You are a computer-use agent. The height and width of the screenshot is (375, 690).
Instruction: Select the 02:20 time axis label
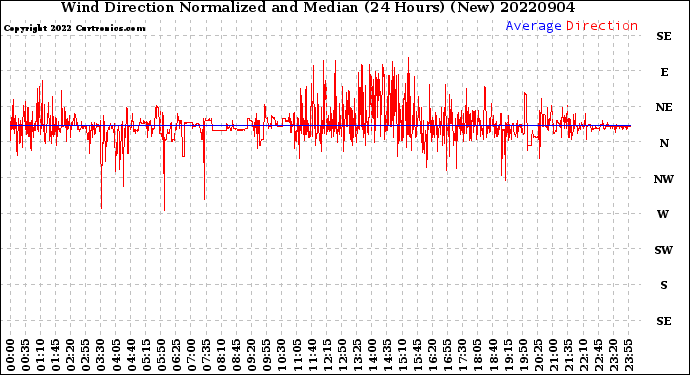[x=71, y=355]
